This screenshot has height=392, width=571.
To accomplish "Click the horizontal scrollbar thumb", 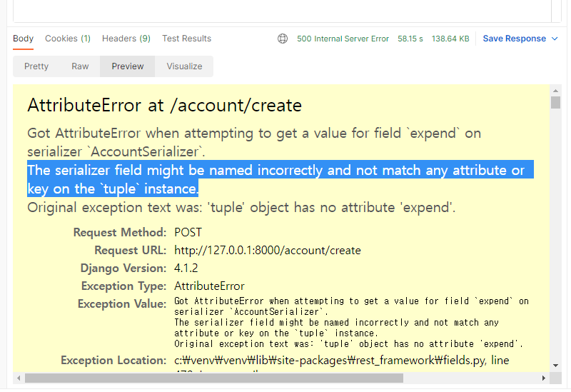I will click(213, 378).
